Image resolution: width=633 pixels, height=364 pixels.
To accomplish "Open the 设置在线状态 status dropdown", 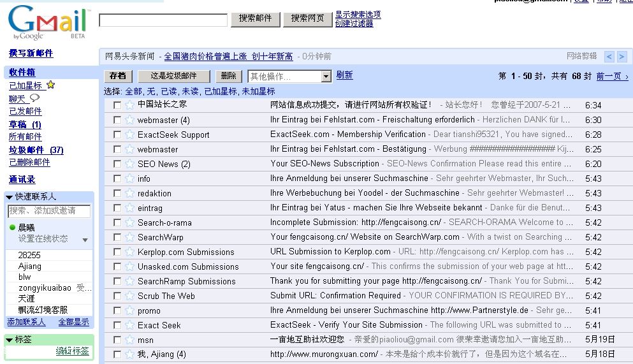I will [x=85, y=240].
